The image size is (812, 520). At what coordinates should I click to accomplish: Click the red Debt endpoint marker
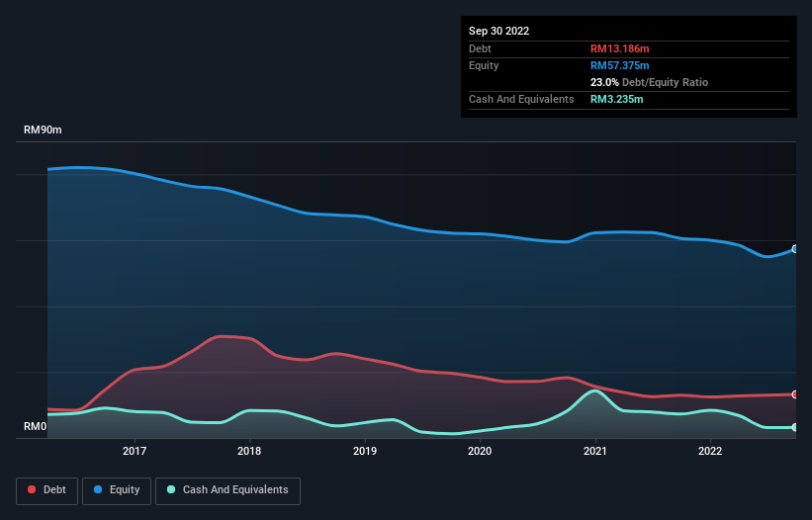click(x=795, y=394)
